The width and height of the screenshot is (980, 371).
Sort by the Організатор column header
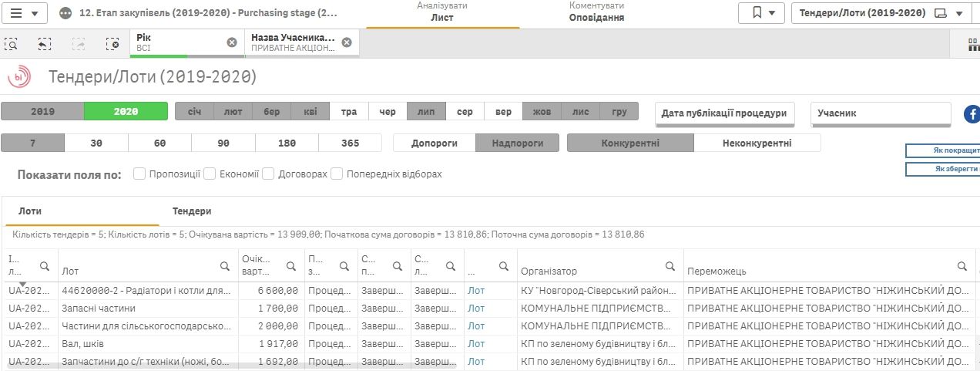click(x=549, y=272)
